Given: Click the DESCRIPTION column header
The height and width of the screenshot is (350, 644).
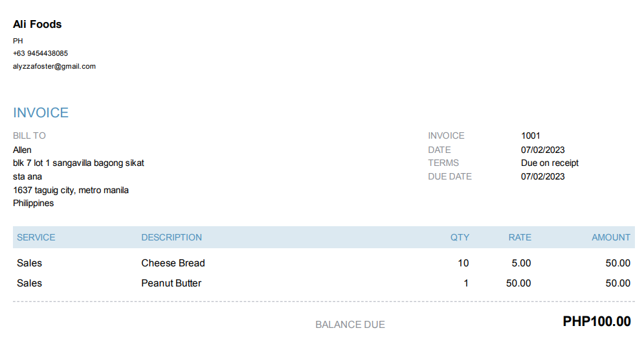Looking at the screenshot, I should click(172, 237).
